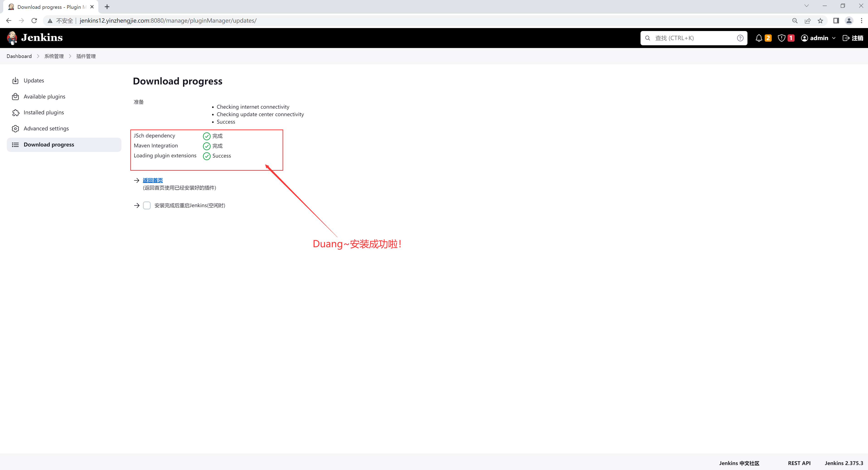Bookmark this page with the star icon
The height and width of the screenshot is (470, 868).
[820, 21]
